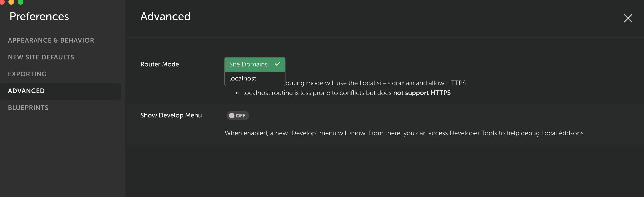Click the checkmark beside Site Domains
The height and width of the screenshot is (197, 644).
(x=277, y=64)
